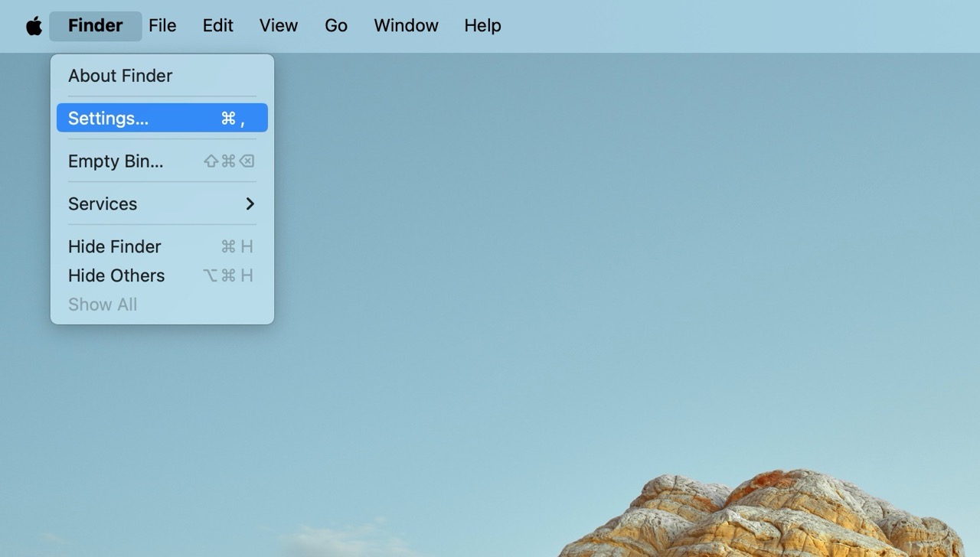980x557 pixels.
Task: Open the View menu
Action: [x=279, y=26]
